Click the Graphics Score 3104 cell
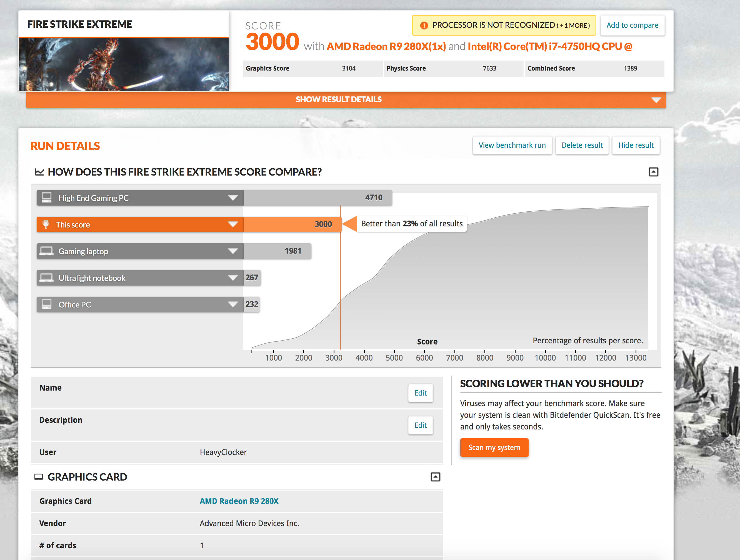Screen dimensions: 740x560 [x=312, y=69]
